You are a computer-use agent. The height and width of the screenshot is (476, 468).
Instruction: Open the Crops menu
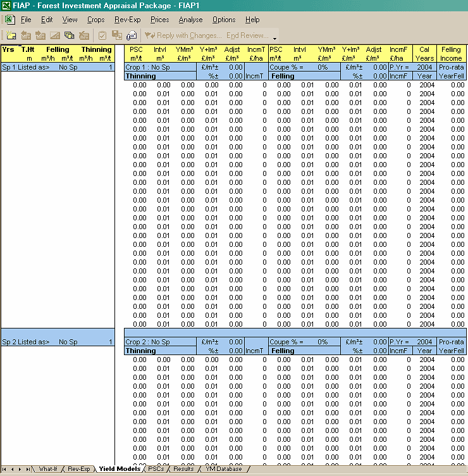tap(96, 20)
